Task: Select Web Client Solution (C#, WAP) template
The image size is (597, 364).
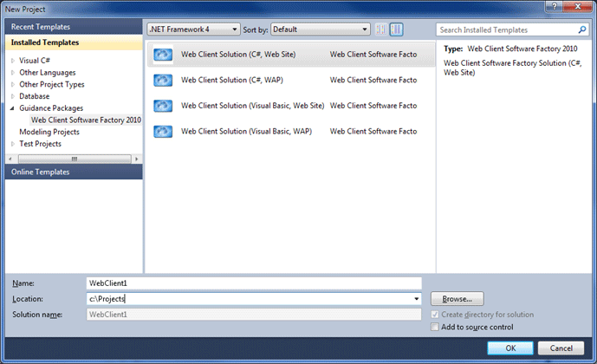Action: 291,80
